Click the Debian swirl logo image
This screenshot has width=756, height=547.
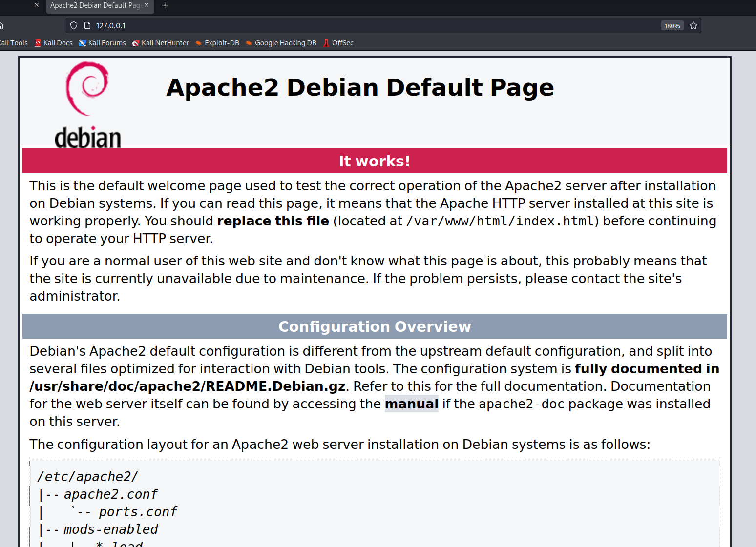point(88,104)
